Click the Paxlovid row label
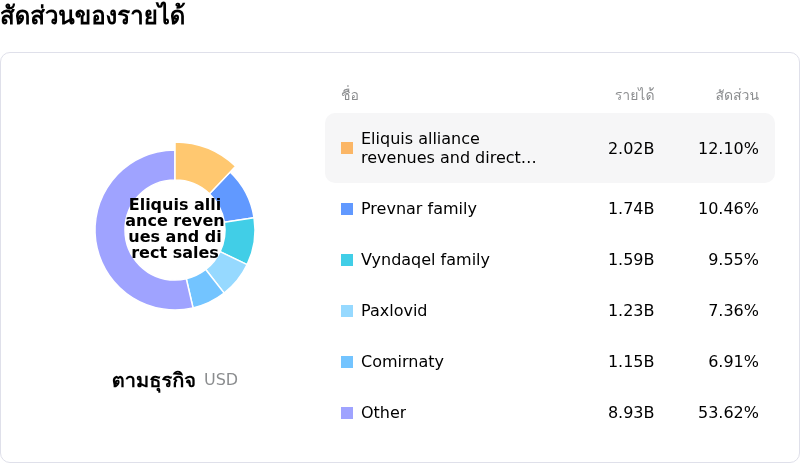Image resolution: width=800 pixels, height=463 pixels. coord(394,311)
